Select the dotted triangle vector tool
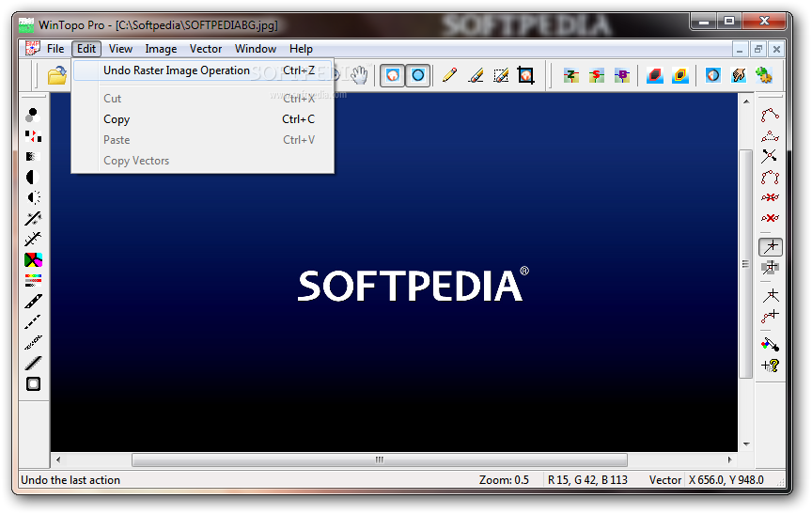This screenshot has width=812, height=514. (770, 136)
